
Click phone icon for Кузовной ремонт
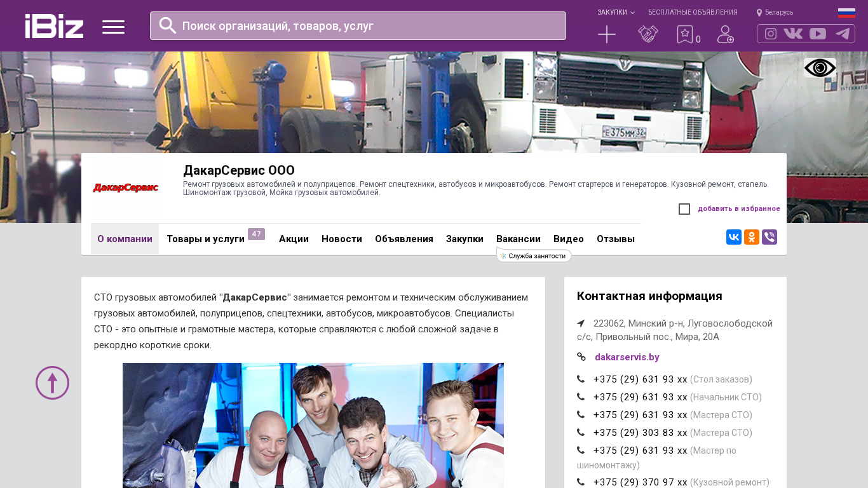click(x=581, y=482)
